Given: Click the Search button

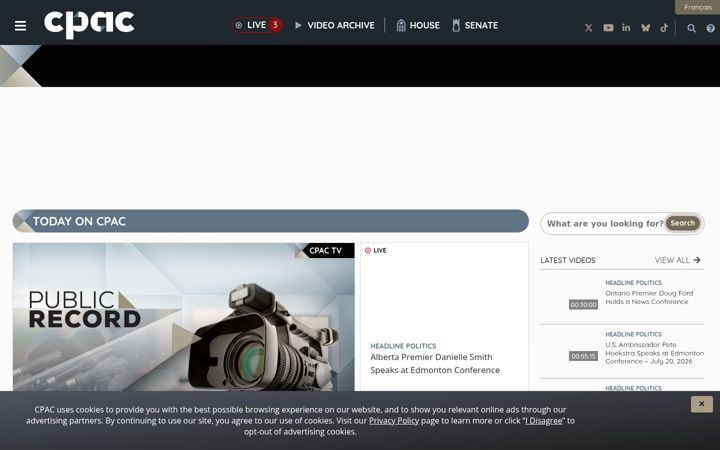Looking at the screenshot, I should 683,223.
